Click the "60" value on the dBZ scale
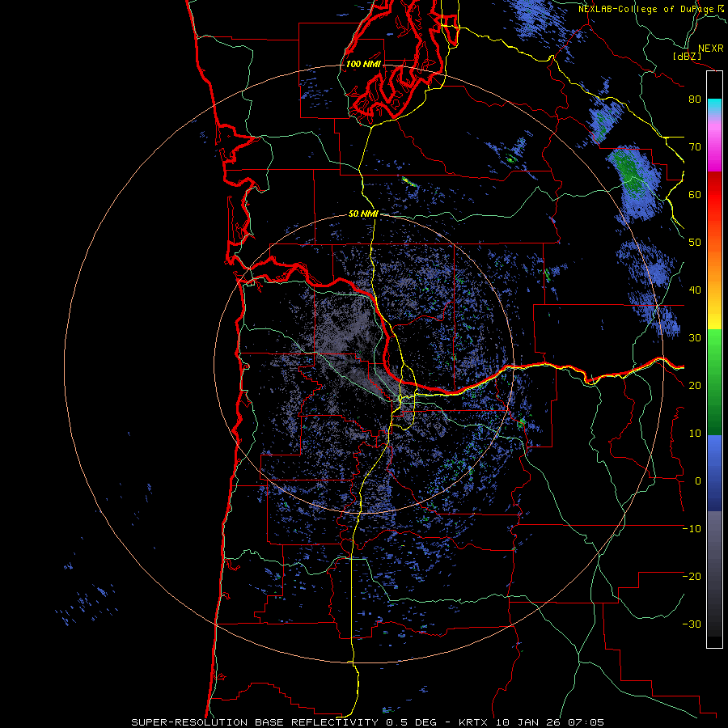Image resolution: width=728 pixels, height=728 pixels. coord(695,195)
